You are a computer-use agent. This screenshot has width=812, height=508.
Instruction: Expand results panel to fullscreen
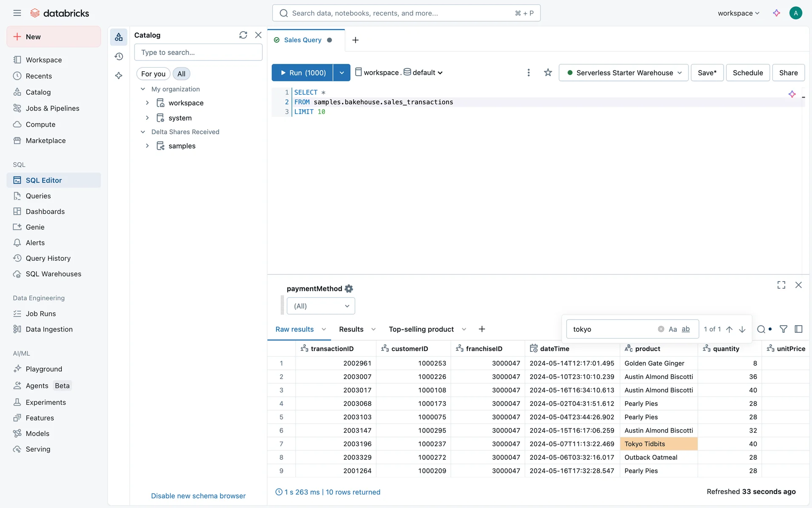[781, 285]
